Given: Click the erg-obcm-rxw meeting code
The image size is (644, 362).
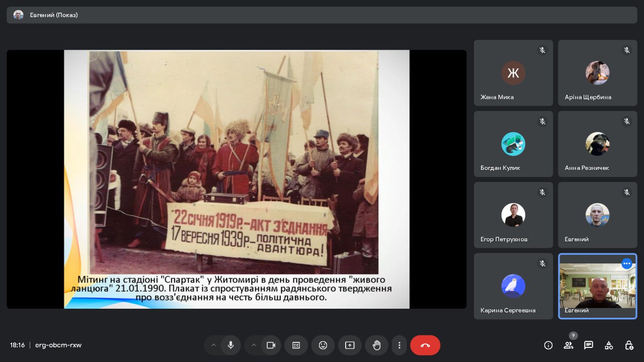Looking at the screenshot, I should pyautogui.click(x=58, y=345).
